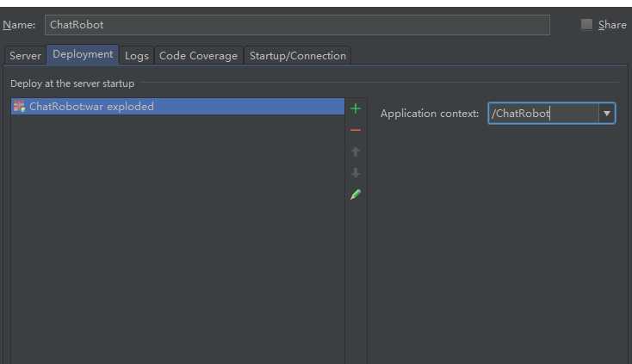Move artifact up with the up arrow
Viewport: 632px width, 364px height.
[355, 151]
